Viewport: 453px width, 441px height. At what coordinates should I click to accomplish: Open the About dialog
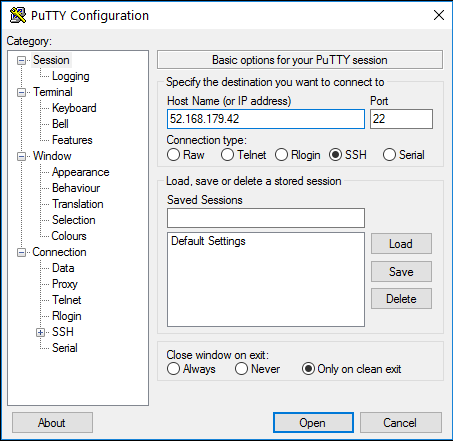[x=52, y=423]
